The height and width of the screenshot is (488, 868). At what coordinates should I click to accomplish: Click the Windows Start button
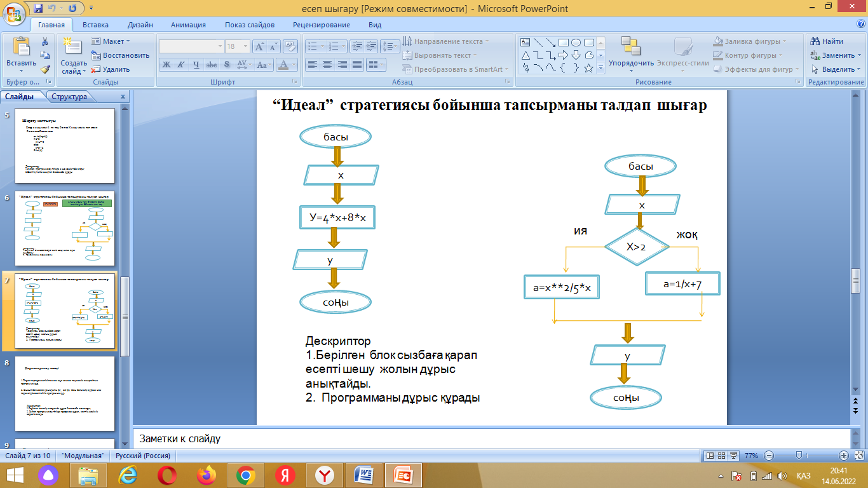pyautogui.click(x=15, y=475)
